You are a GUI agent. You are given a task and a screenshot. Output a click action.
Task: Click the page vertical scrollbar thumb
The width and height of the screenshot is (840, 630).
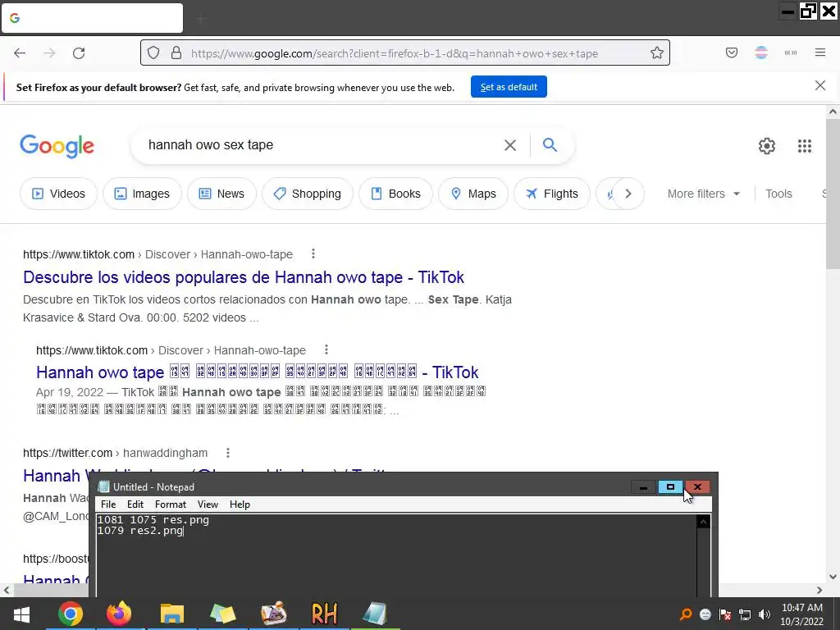pos(833,195)
